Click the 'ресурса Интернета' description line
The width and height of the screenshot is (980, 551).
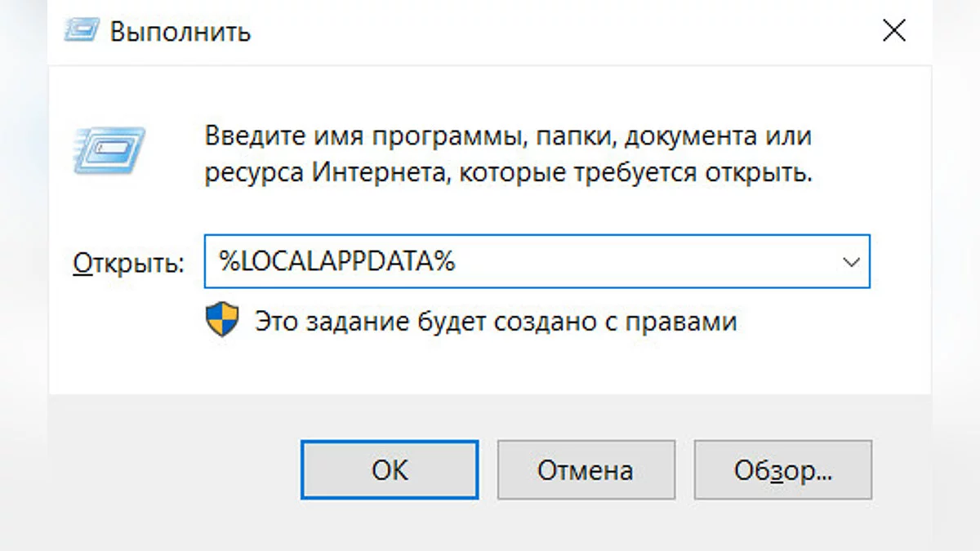(508, 173)
